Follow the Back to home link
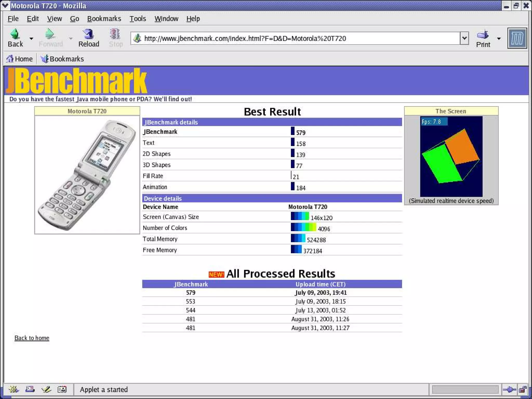Viewport: 532px width, 399px height. coord(32,338)
